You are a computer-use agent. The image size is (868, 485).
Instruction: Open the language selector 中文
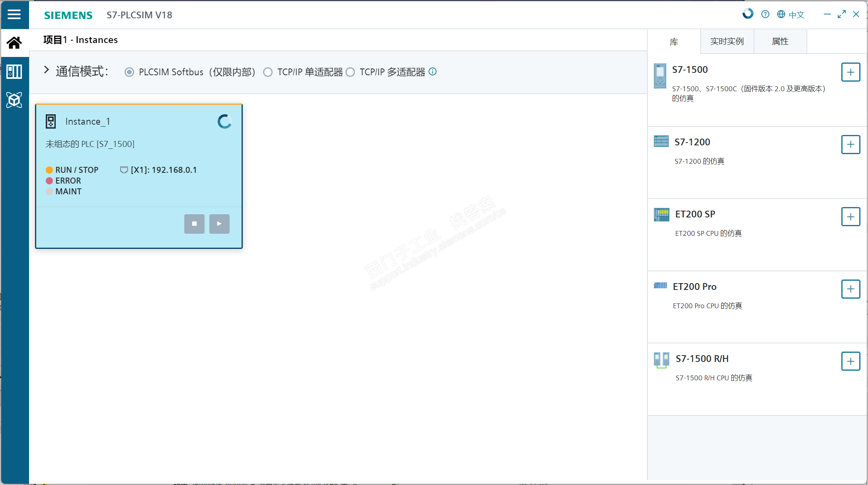[x=791, y=15]
